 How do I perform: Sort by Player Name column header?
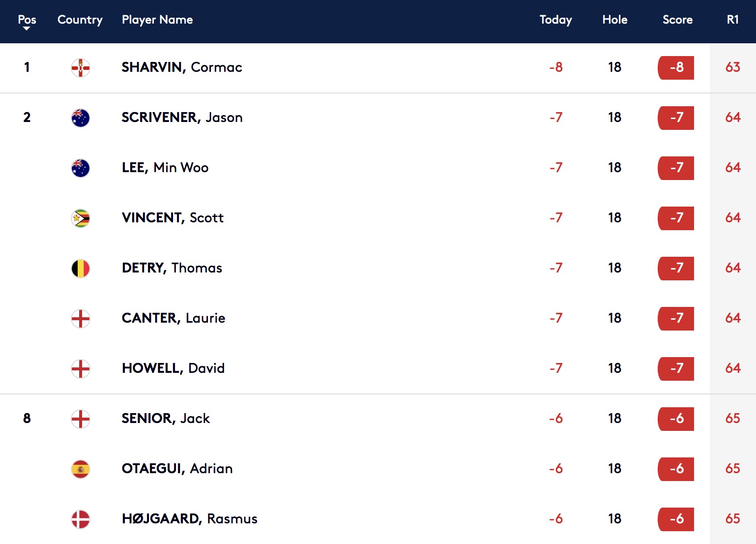[157, 20]
